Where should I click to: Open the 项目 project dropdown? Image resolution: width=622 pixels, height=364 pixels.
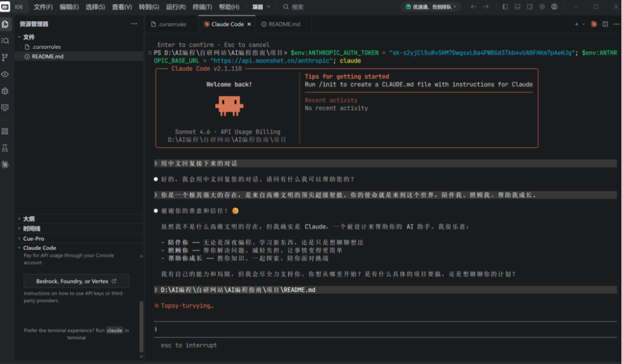261,7
